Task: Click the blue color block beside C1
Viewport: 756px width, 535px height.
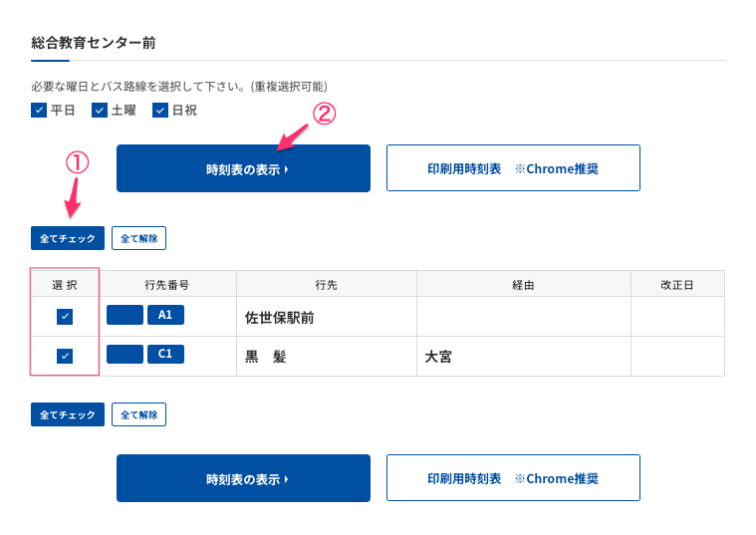Action: point(125,354)
